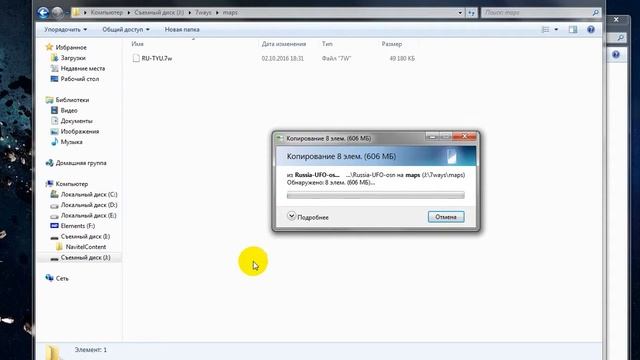Open the Документы library

pyautogui.click(x=76, y=121)
